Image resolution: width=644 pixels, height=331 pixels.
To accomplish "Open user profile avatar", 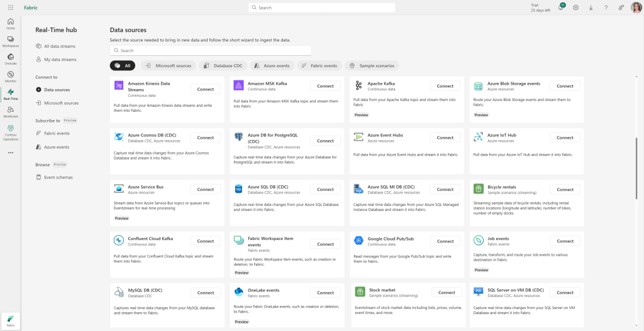I will 635,8.
